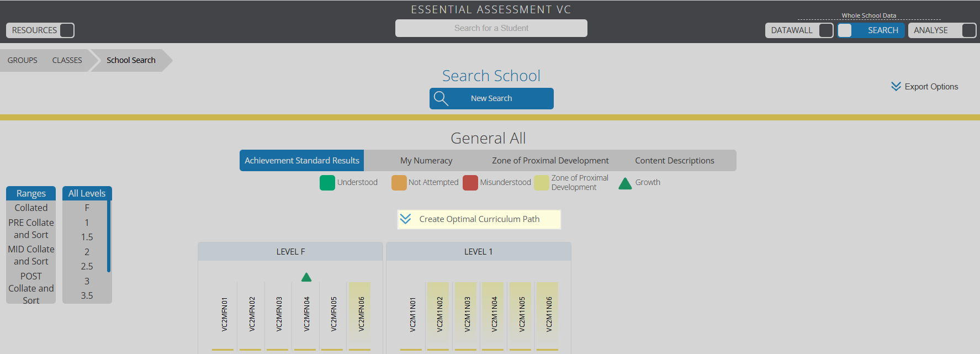This screenshot has width=980, height=354.
Task: Toggle the SEARCH switch
Action: click(x=845, y=30)
